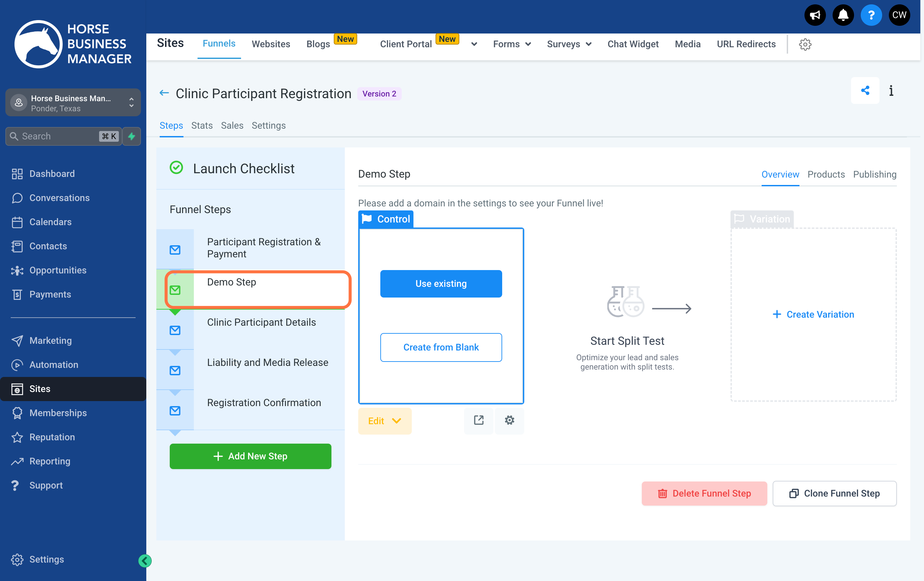Open Sites settings gear in top nav
The height and width of the screenshot is (581, 924).
coord(805,45)
